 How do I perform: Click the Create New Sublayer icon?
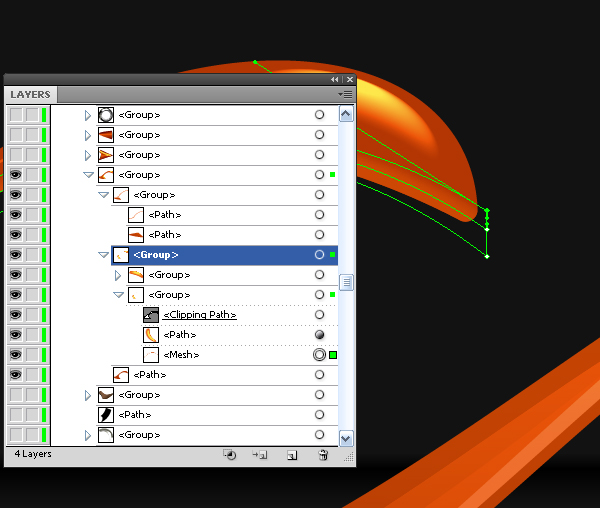tap(260, 455)
